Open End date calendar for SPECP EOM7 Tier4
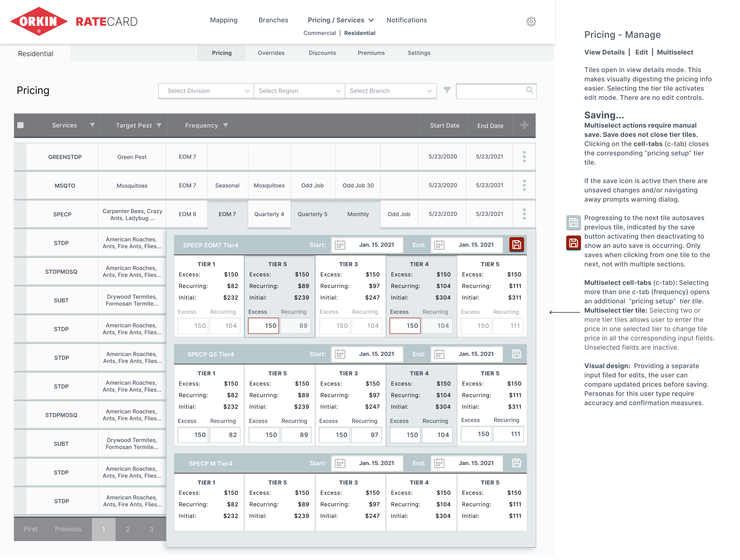 tap(439, 245)
